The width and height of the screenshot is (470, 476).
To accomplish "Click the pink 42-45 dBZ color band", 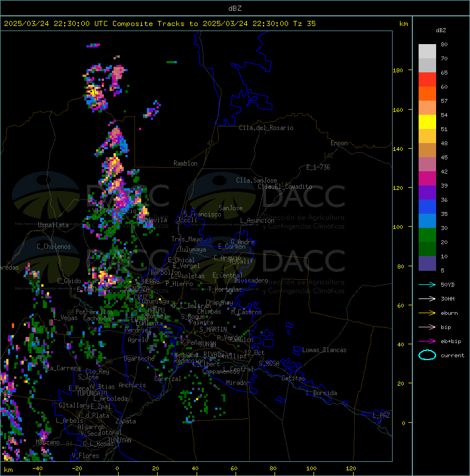I will click(x=427, y=165).
